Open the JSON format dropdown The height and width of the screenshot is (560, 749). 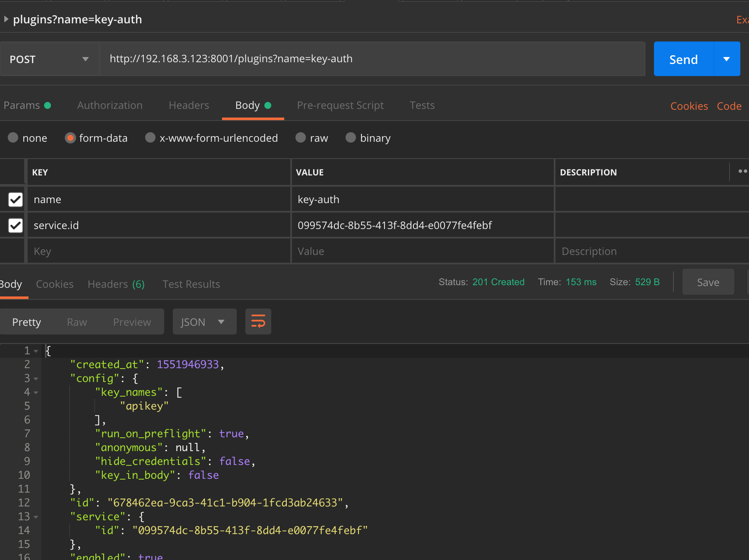tap(205, 321)
